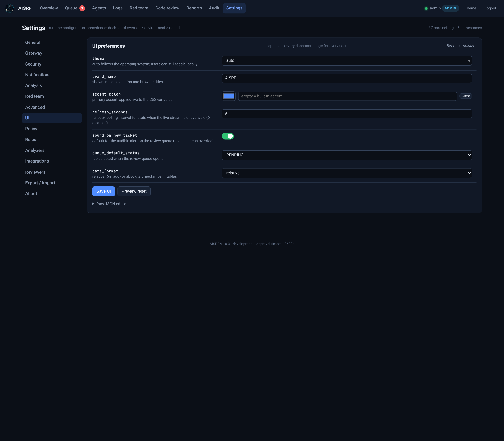Select the Settings nav tab

[x=234, y=8]
